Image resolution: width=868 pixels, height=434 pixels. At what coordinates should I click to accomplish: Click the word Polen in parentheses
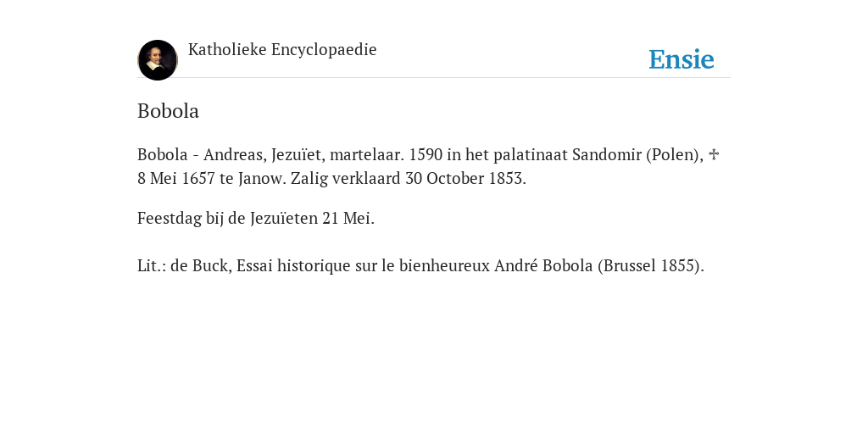tap(675, 154)
